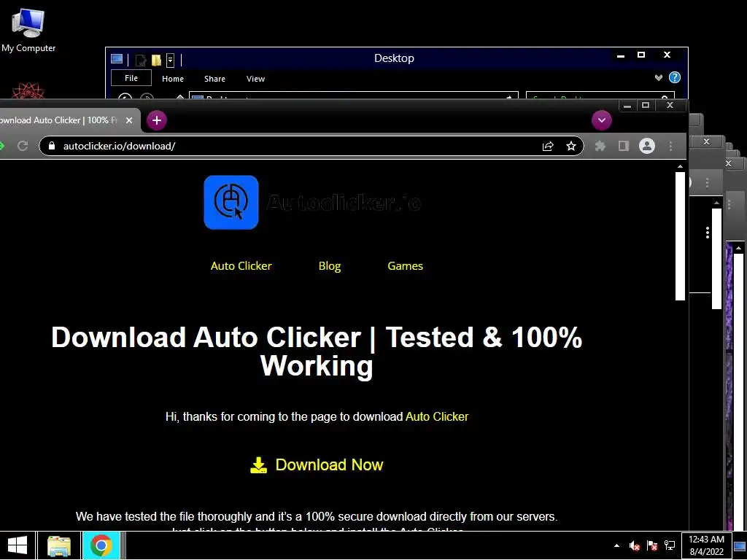Click the blue Autoclicker.io logo
Screen dimensions: 747x560
(231, 203)
